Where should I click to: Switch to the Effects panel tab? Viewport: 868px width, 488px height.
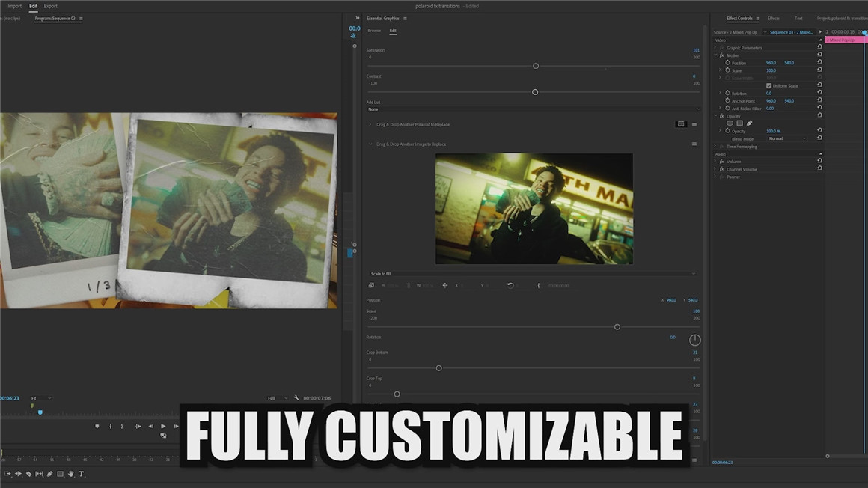pyautogui.click(x=773, y=19)
